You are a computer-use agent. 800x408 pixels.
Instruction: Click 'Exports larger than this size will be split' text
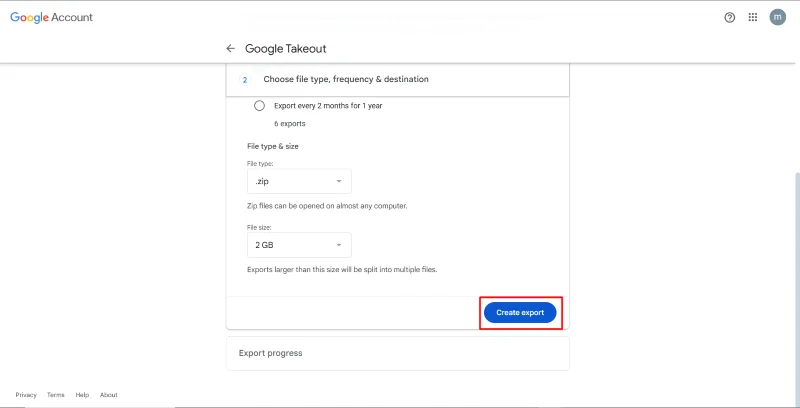pyautogui.click(x=342, y=269)
